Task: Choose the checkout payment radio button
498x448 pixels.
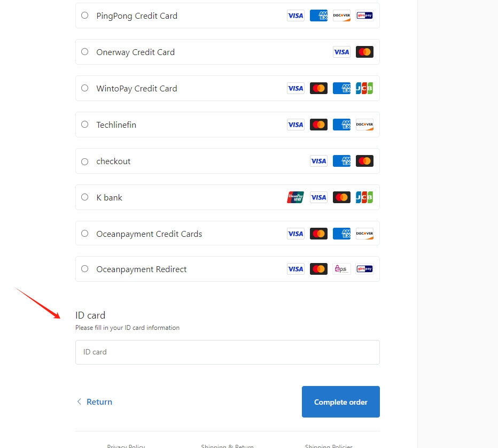Action: coord(85,162)
